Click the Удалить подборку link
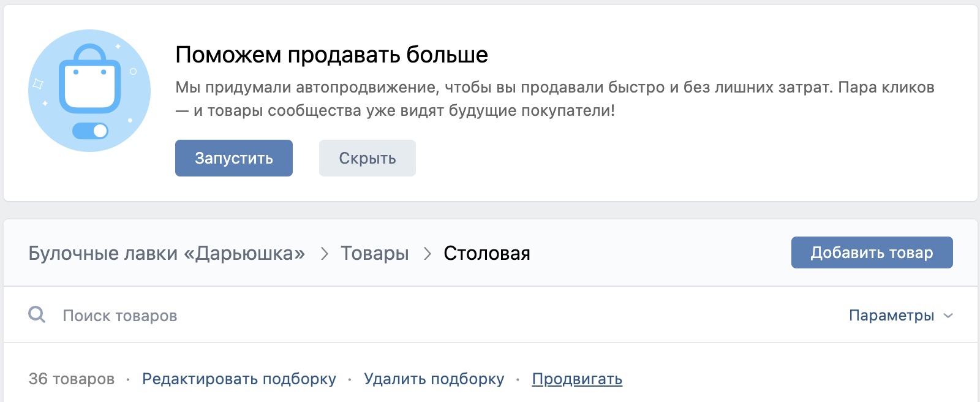The width and height of the screenshot is (980, 402). coord(434,379)
